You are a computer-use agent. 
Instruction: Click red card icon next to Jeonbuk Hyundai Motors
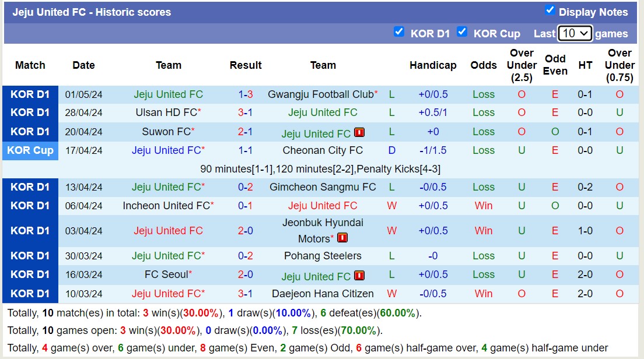pos(342,238)
